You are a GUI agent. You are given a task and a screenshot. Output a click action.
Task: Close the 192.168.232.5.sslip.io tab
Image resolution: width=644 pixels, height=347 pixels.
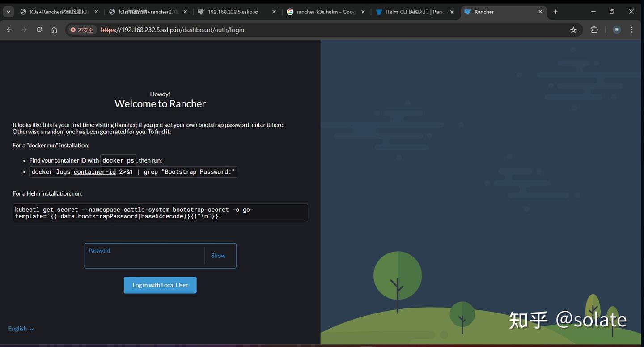coord(274,12)
